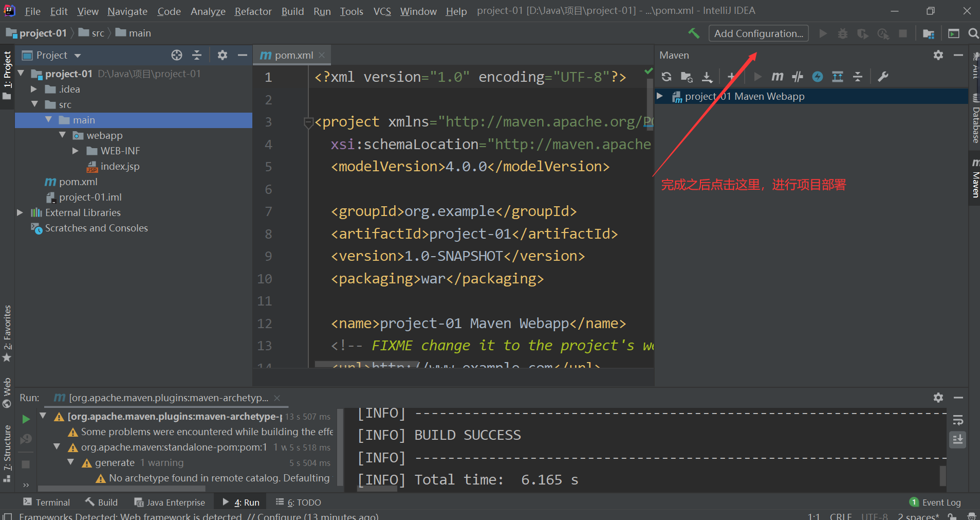
Task: Show Maven dependencies diagram
Action: (838, 77)
